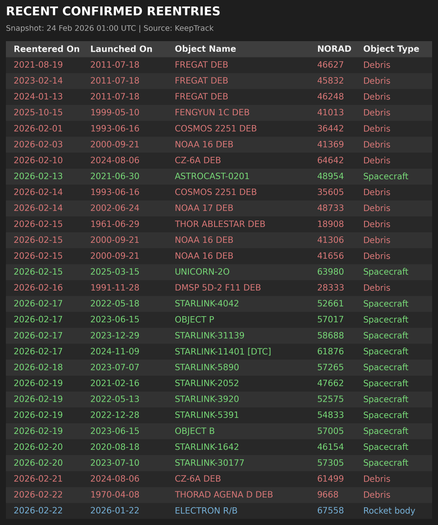The width and height of the screenshot is (438, 525).
Task: Select reentry date 2026-02-21
Action: 38,479
